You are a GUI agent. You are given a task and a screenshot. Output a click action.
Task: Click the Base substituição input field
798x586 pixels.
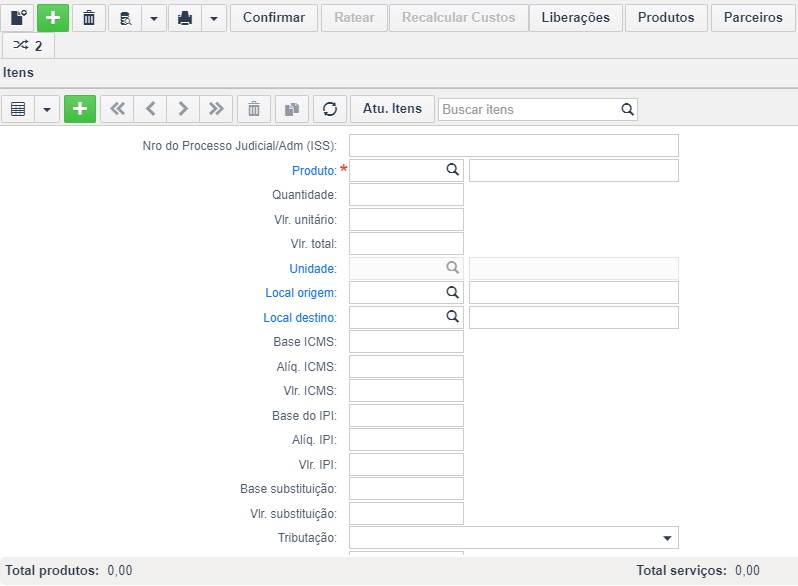tap(406, 489)
